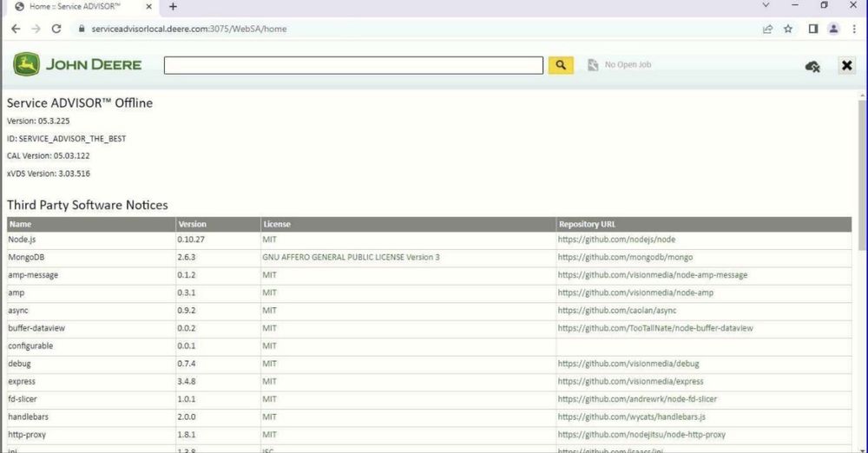Open the node-http-proxy repository URL

point(641,435)
